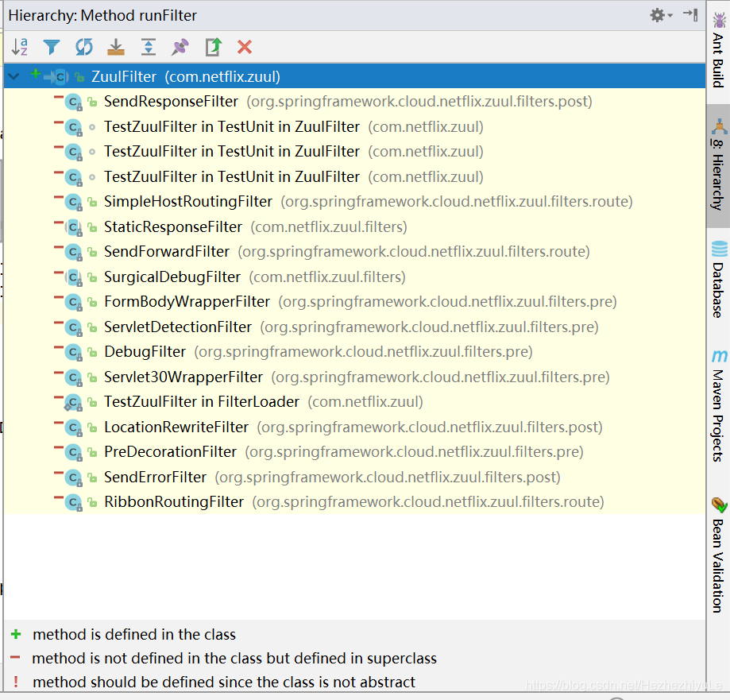Export hierarchy to text file
This screenshot has height=700, width=730.
point(213,47)
